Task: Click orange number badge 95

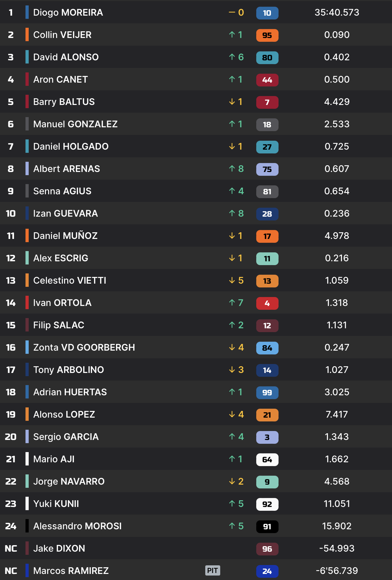Action: point(267,35)
